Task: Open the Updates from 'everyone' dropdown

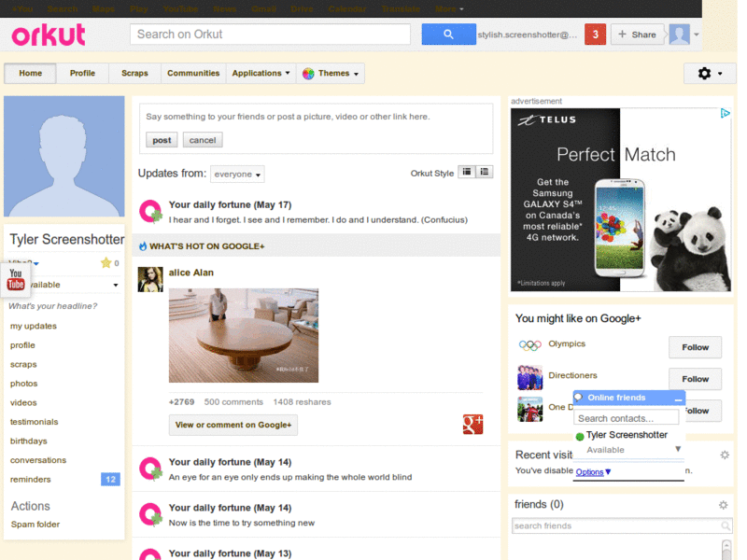Action: (237, 175)
